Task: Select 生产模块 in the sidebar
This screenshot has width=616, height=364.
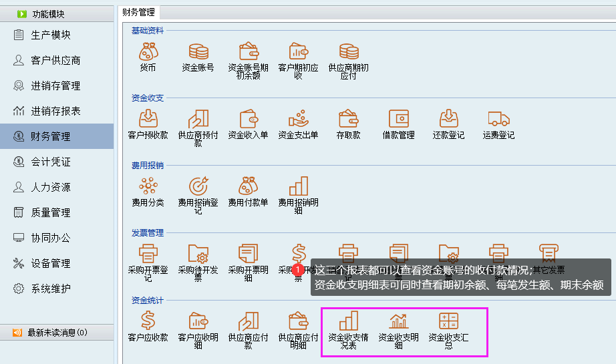Action: point(51,35)
